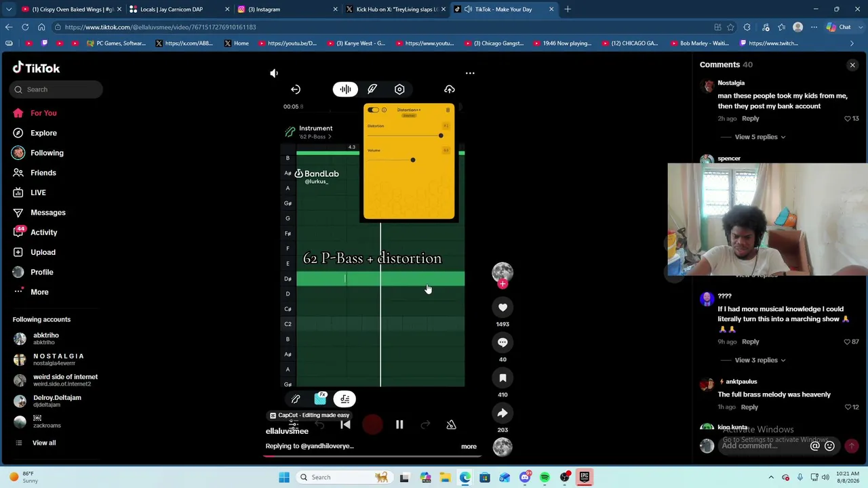This screenshot has height=488, width=868.
Task: Open the Windows Start menu
Action: [284, 477]
